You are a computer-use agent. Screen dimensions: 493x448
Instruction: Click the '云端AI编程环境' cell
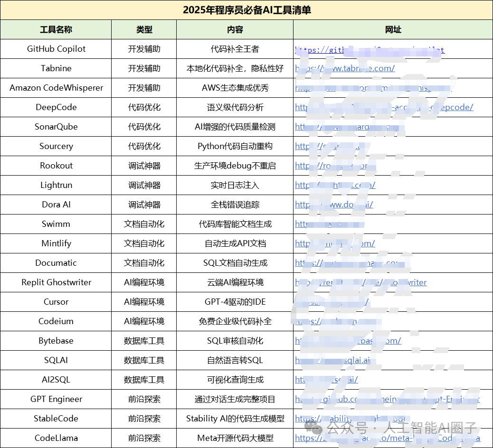pyautogui.click(x=235, y=282)
